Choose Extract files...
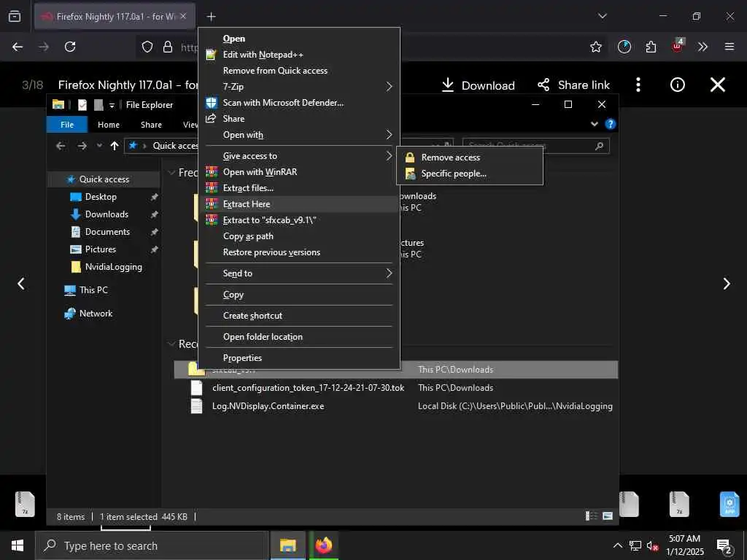 (299, 188)
